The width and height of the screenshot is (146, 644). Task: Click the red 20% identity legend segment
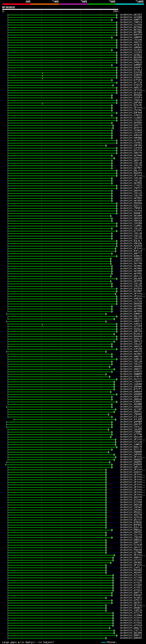[x=16, y=4]
